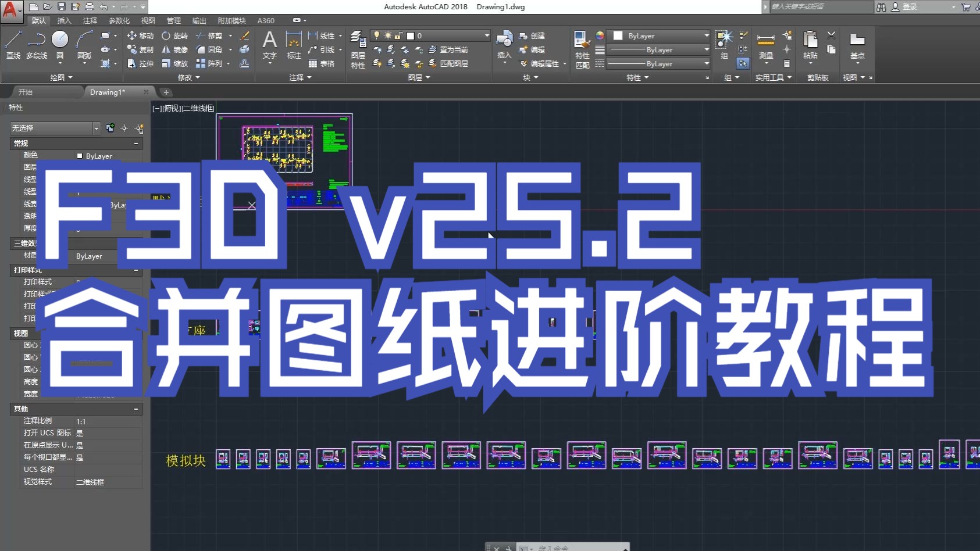The height and width of the screenshot is (551, 980).
Task: Click the Dimension (标注) tool
Action: [294, 45]
